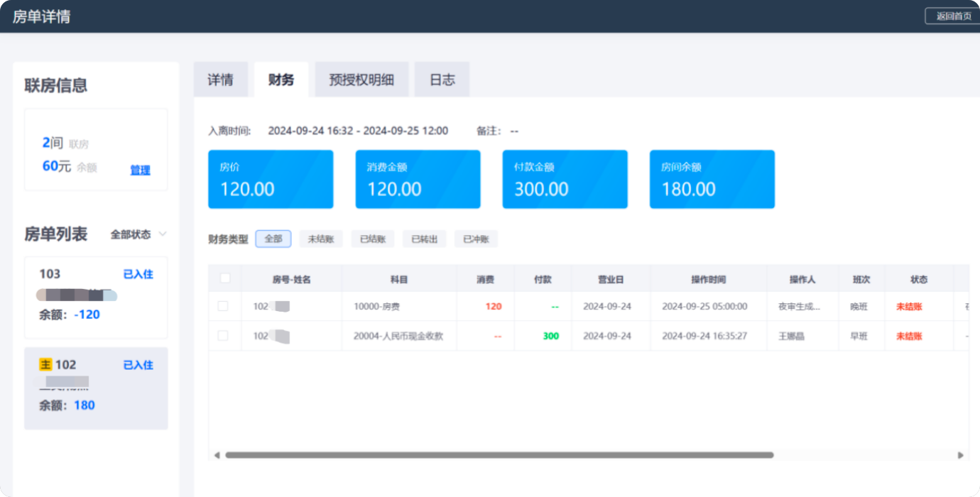The width and height of the screenshot is (980, 497).
Task: Check the 20004-人民币现金收款 row checkbox
Action: (223, 335)
